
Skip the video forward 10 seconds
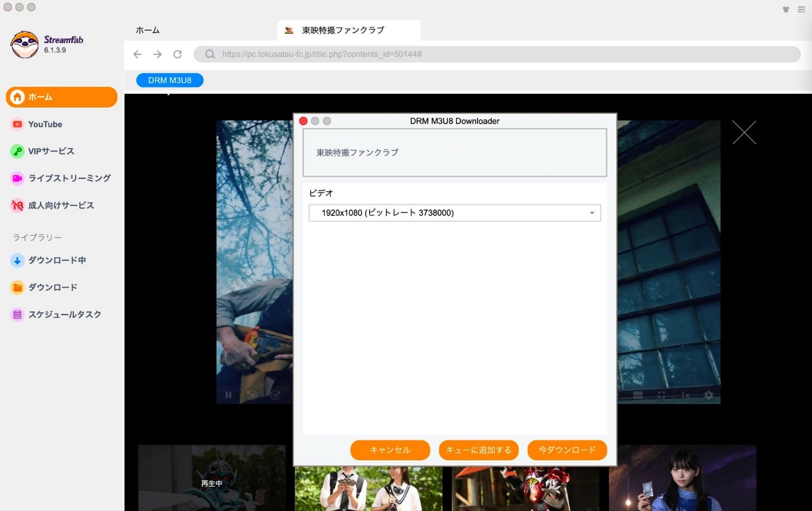pyautogui.click(x=275, y=395)
